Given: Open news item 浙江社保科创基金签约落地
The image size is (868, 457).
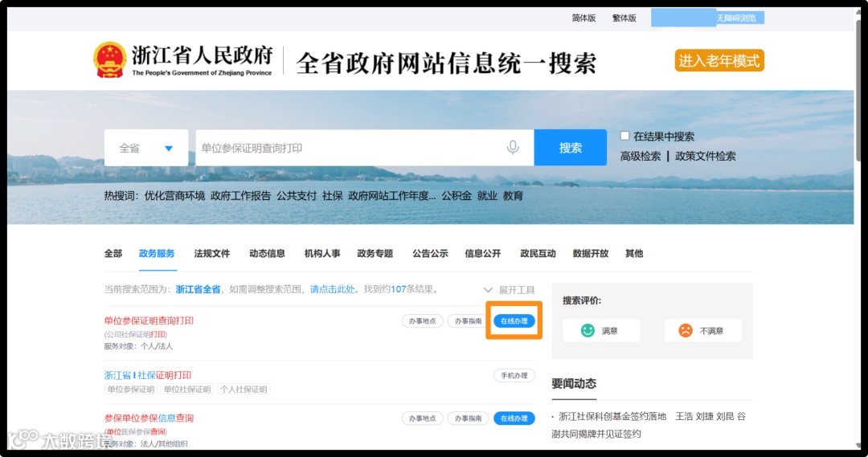Looking at the screenshot, I should [x=612, y=416].
